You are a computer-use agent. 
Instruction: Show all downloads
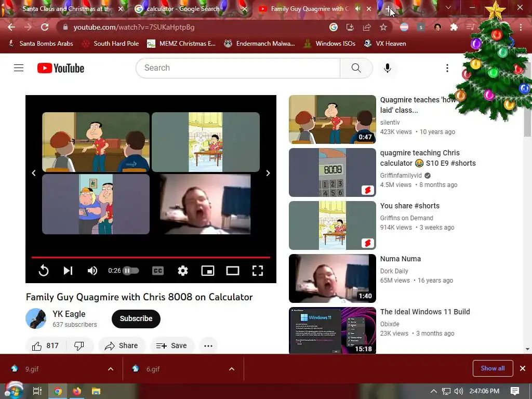[493, 368]
